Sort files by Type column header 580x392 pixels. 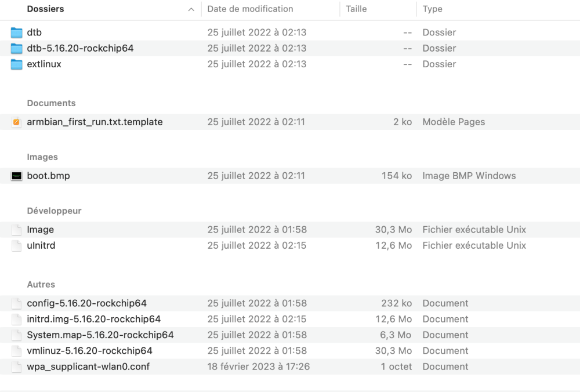coord(433,9)
